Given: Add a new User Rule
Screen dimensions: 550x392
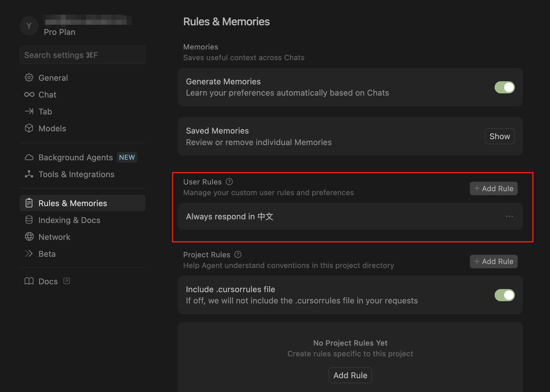Looking at the screenshot, I should [493, 188].
